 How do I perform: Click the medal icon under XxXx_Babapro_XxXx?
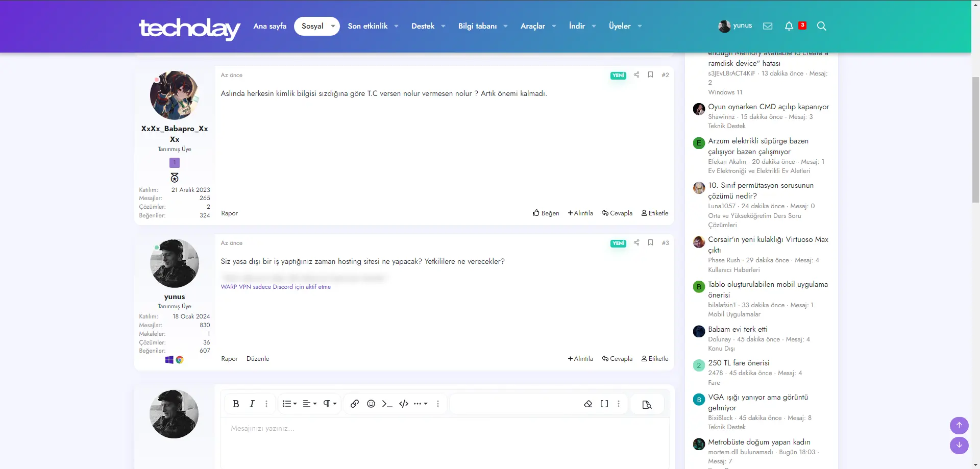point(175,178)
